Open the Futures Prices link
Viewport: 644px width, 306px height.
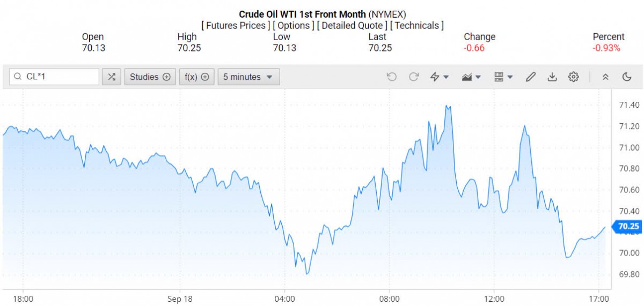pos(236,25)
